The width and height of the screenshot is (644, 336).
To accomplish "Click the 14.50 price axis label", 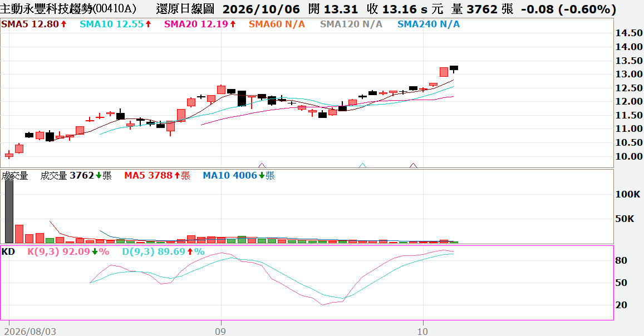I will pyautogui.click(x=629, y=33).
